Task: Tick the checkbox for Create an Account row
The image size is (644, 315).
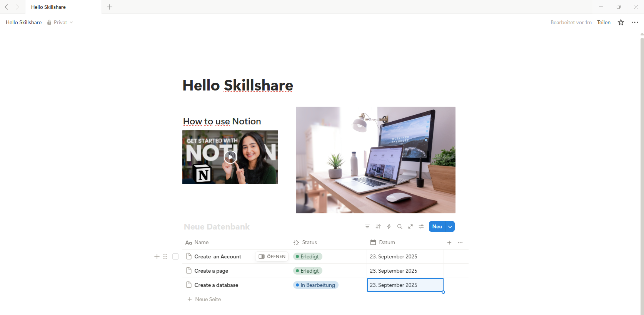Action: tap(175, 256)
